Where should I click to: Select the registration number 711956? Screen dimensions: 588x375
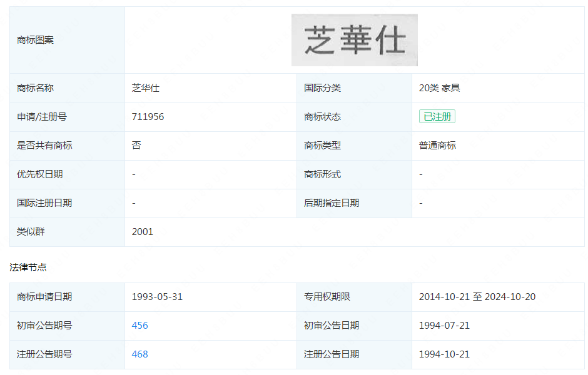(x=148, y=116)
